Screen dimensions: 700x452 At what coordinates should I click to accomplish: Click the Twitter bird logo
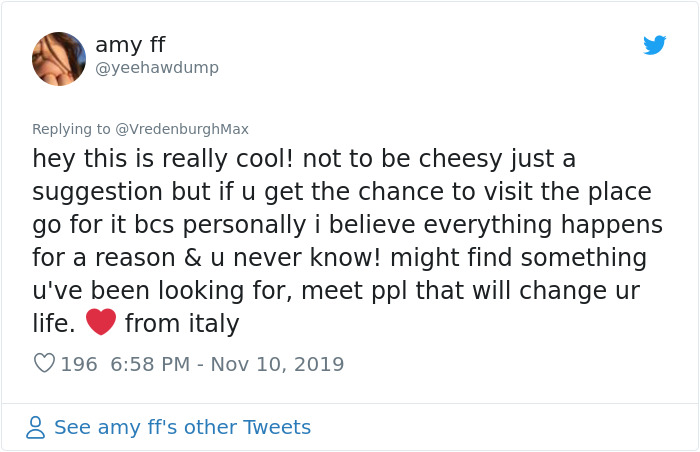point(654,45)
